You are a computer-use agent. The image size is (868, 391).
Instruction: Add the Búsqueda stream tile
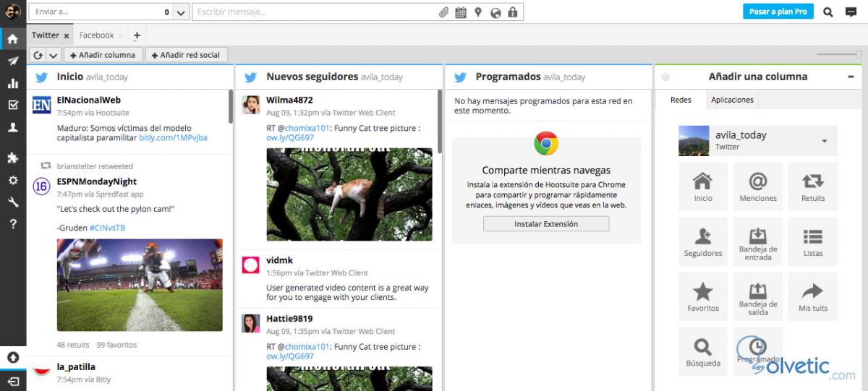(703, 351)
